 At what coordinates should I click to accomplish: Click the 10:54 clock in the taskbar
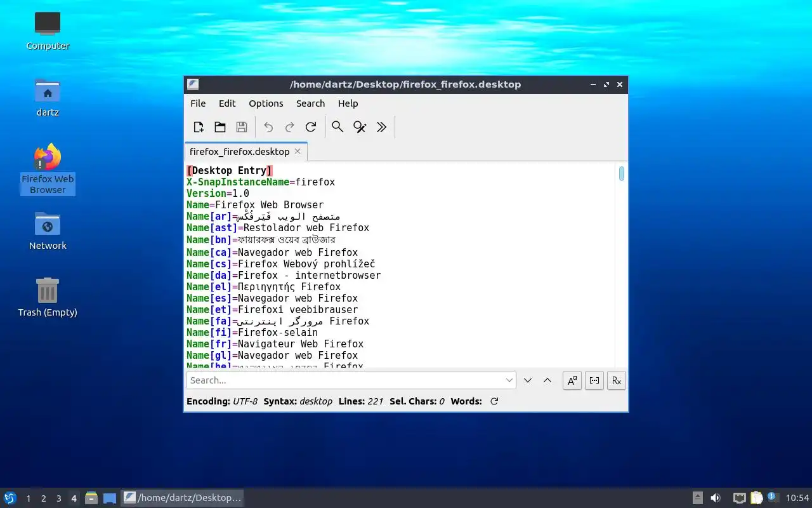[x=797, y=498]
